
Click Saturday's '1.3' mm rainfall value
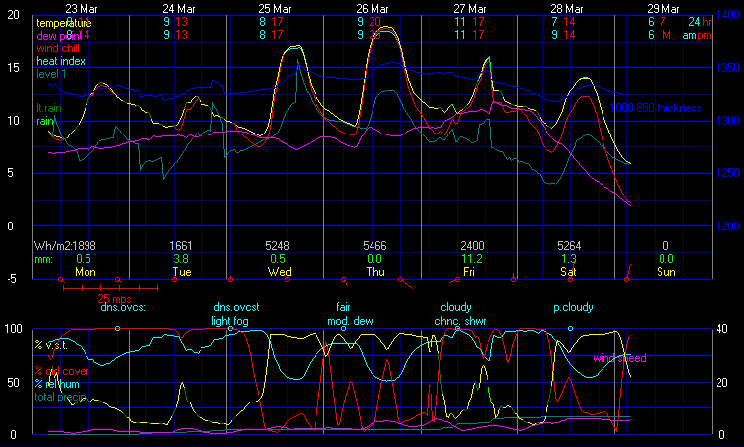pyautogui.click(x=569, y=259)
